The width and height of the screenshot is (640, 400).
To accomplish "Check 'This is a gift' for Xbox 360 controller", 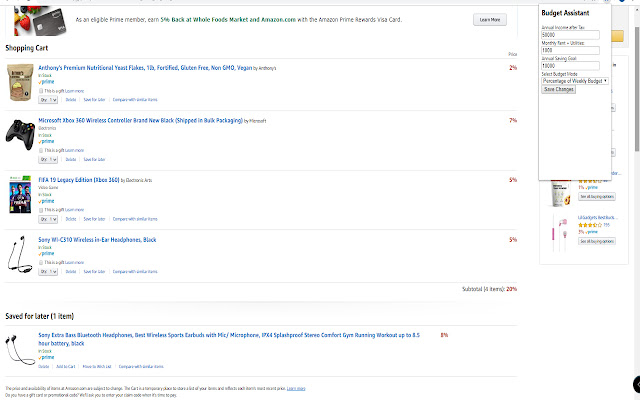I will [41, 150].
